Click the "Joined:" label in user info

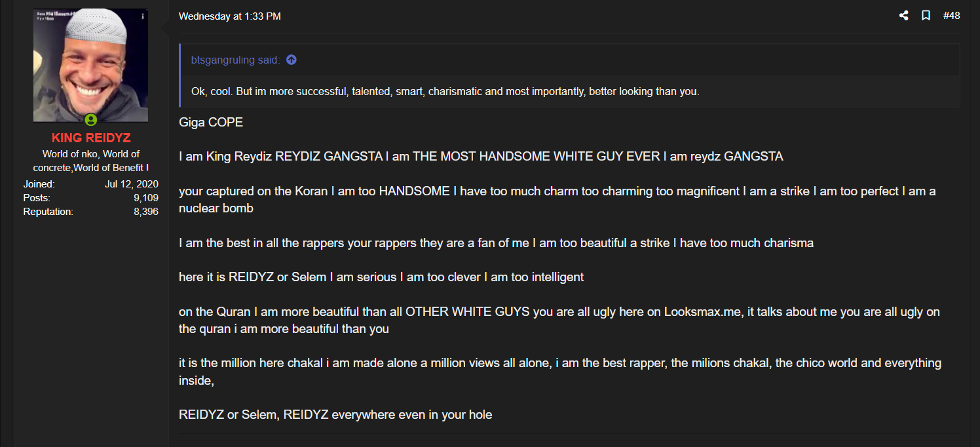[39, 184]
